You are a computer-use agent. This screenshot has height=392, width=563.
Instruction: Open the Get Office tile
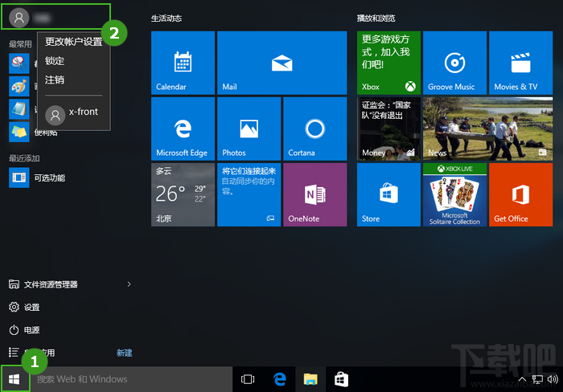[x=520, y=194]
